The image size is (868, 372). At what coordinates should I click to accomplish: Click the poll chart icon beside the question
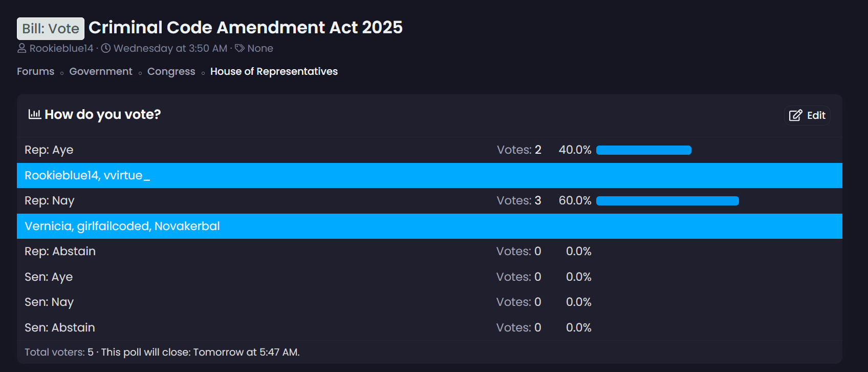click(x=35, y=114)
